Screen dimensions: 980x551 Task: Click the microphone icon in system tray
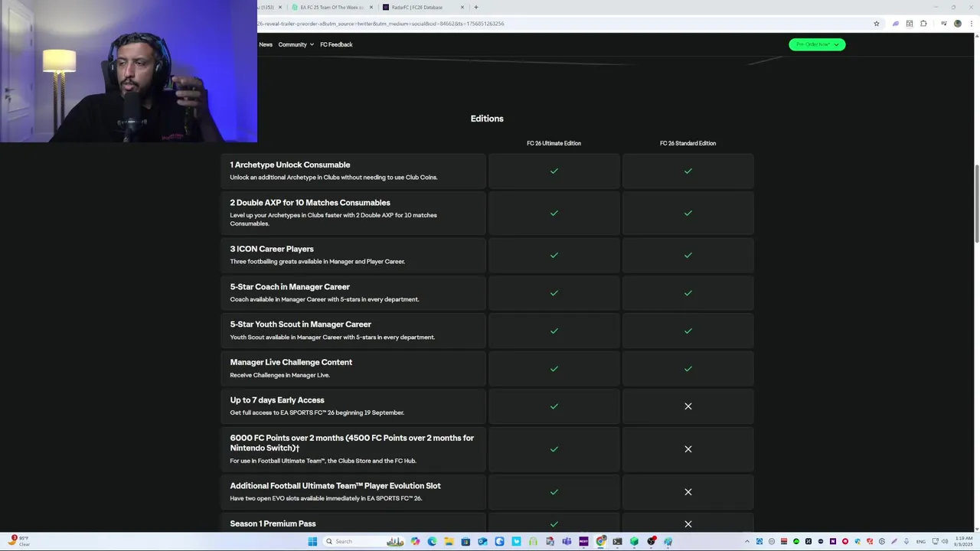tap(906, 542)
